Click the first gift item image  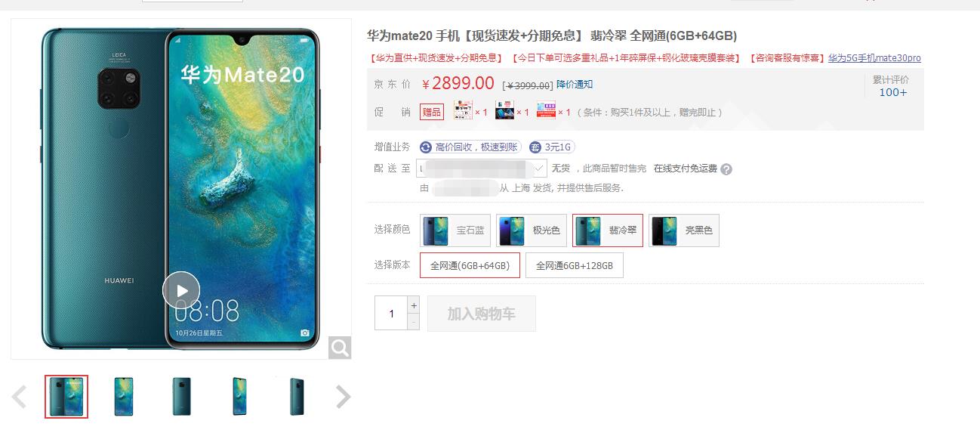462,111
